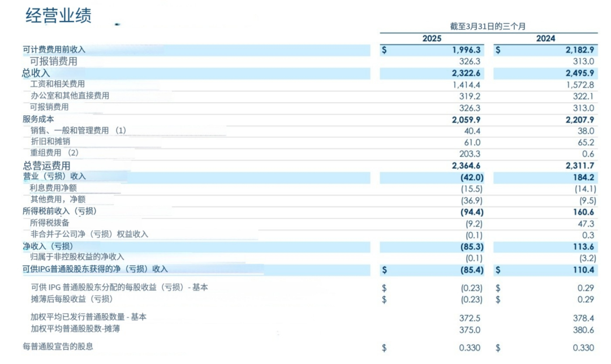The image size is (611, 364).
Task: Select the 非合并子公司净（亏损）权益收入 label
Action: coord(89,235)
